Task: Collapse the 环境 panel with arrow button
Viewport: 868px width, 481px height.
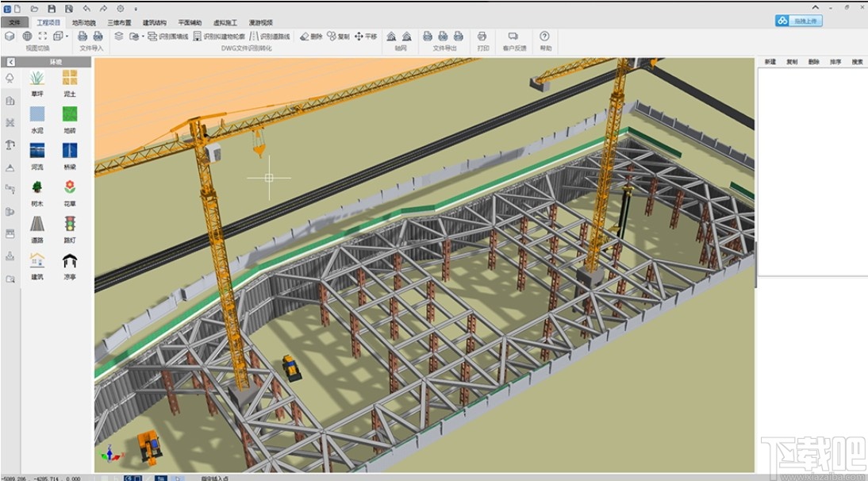Action: (x=10, y=62)
